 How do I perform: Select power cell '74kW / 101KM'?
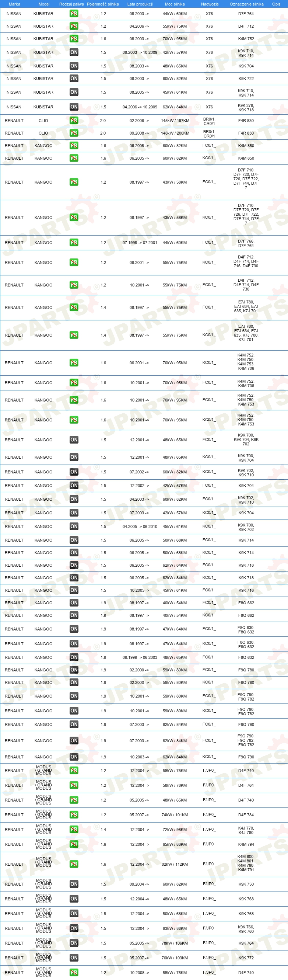point(175,815)
